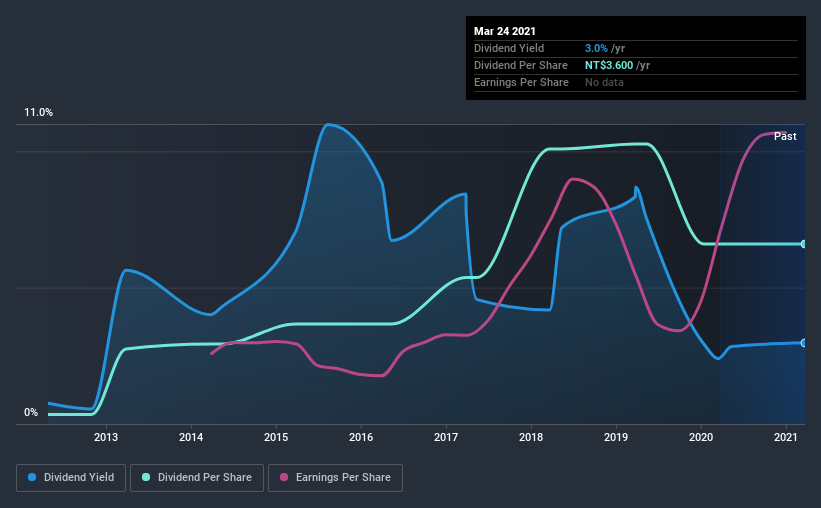This screenshot has height=508, width=821.
Task: Click the earnings per share peak near 2021
Action: coord(781,132)
